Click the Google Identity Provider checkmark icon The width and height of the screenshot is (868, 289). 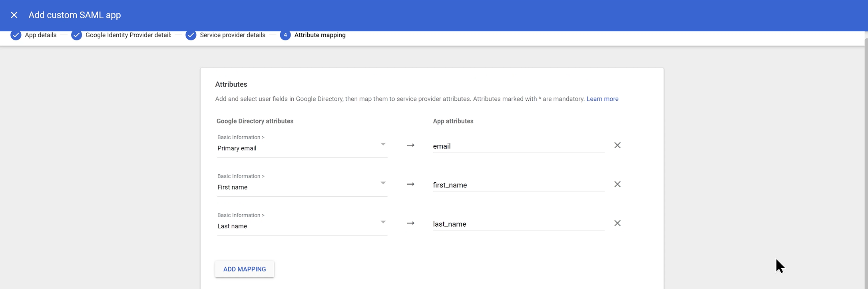(x=76, y=35)
